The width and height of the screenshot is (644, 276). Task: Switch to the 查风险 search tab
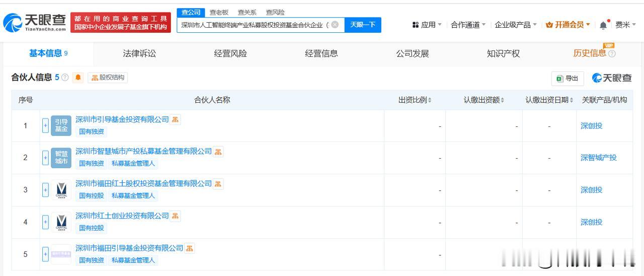click(x=275, y=13)
